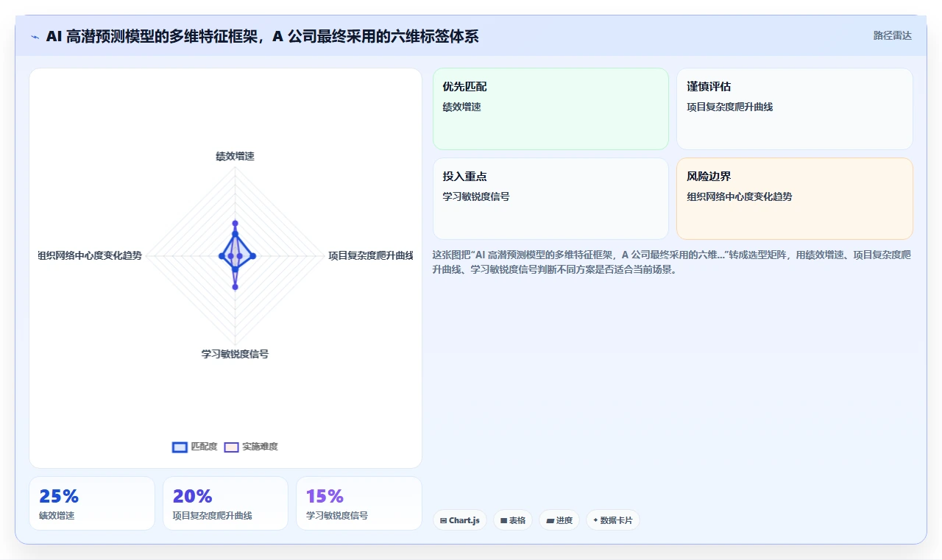Screen dimensions: 942x560
Task: Toggle the 匹配度 legend item
Action: (195, 447)
